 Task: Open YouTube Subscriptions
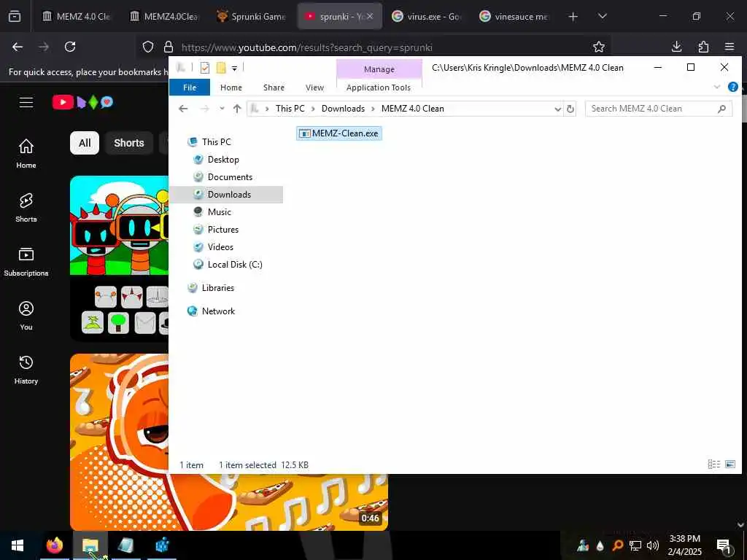tap(26, 262)
